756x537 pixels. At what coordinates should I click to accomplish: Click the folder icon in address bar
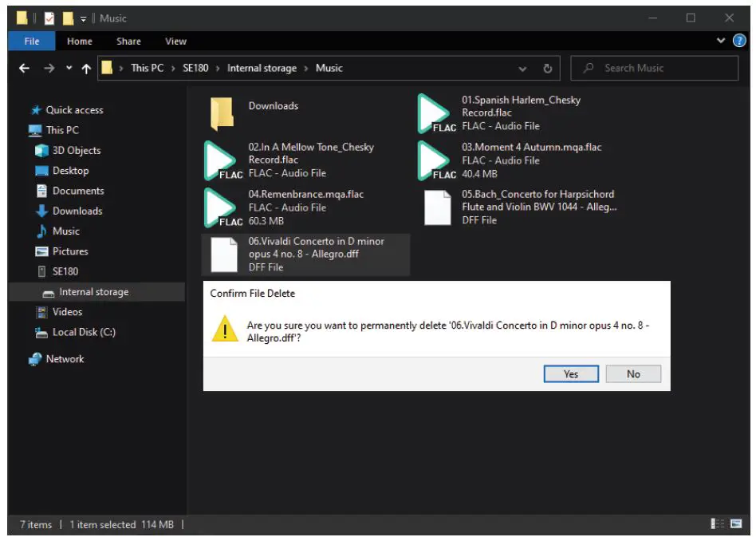107,68
